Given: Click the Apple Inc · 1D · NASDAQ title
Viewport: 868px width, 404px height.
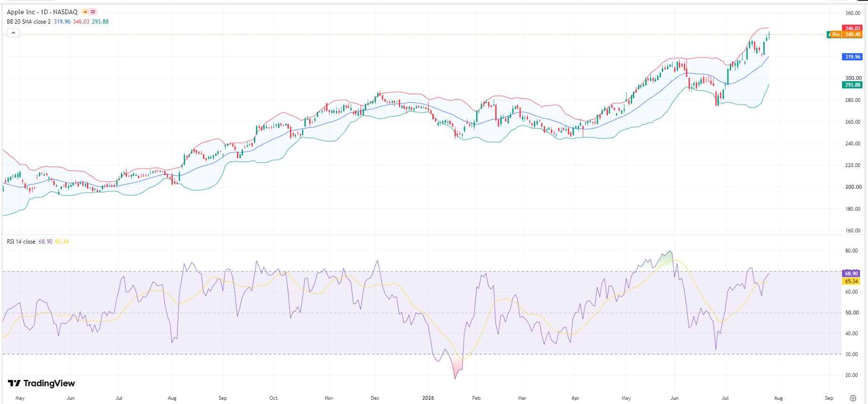Looking at the screenshot, I should [42, 12].
